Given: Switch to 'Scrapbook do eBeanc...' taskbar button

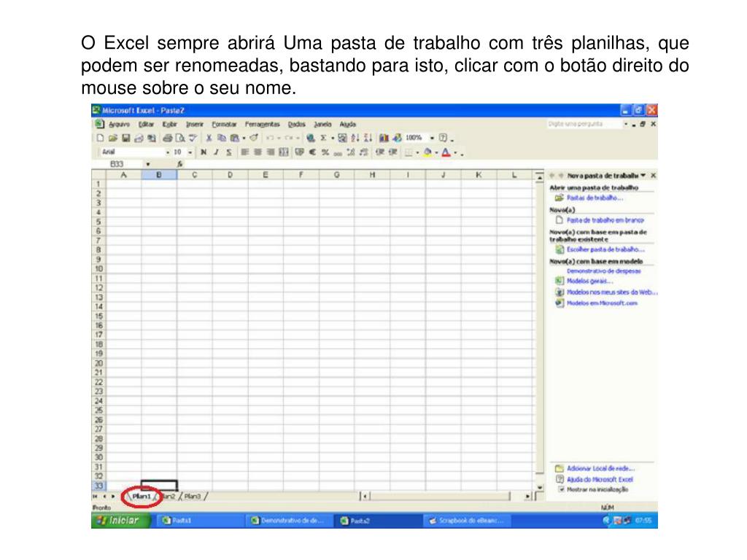Looking at the screenshot, I should pyautogui.click(x=466, y=521).
